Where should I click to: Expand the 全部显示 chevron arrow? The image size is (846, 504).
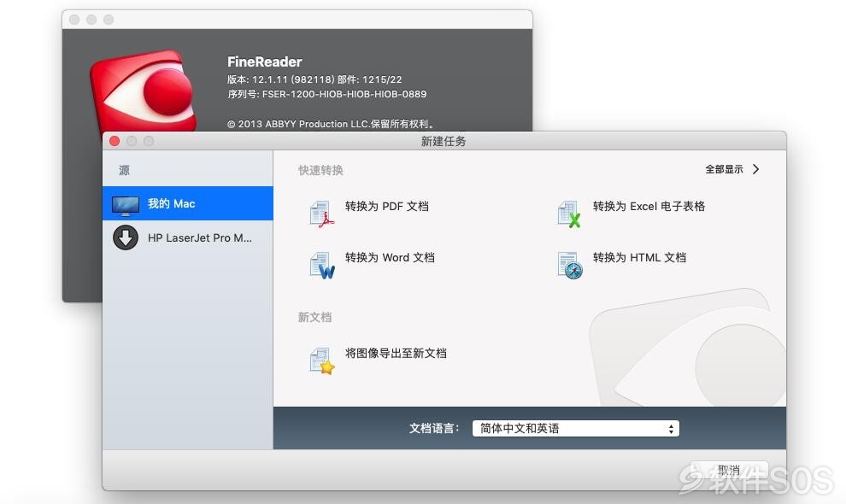[756, 169]
